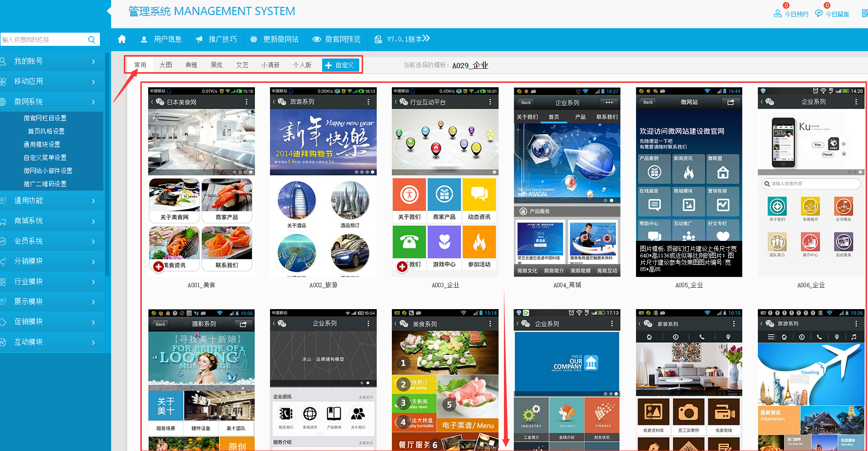This screenshot has height=451, width=868.
Task: Click the home icon in the blue navbar
Action: [x=122, y=39]
